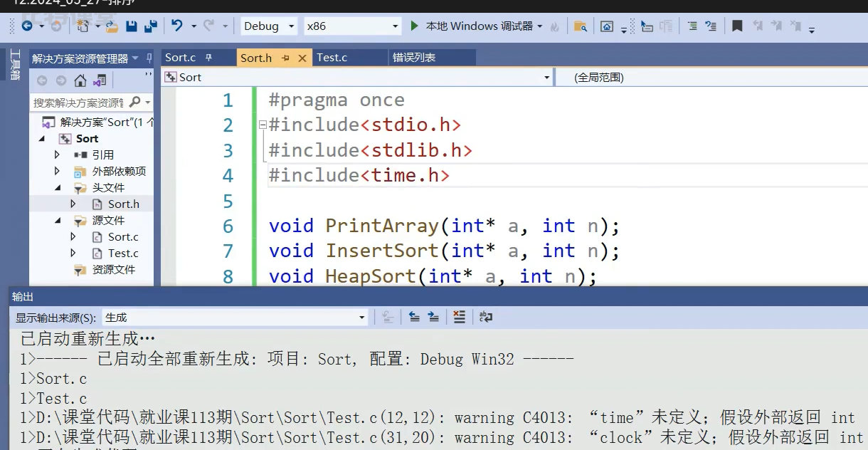Click the Save All toolbar icon
This screenshot has width=868, height=450.
150,26
